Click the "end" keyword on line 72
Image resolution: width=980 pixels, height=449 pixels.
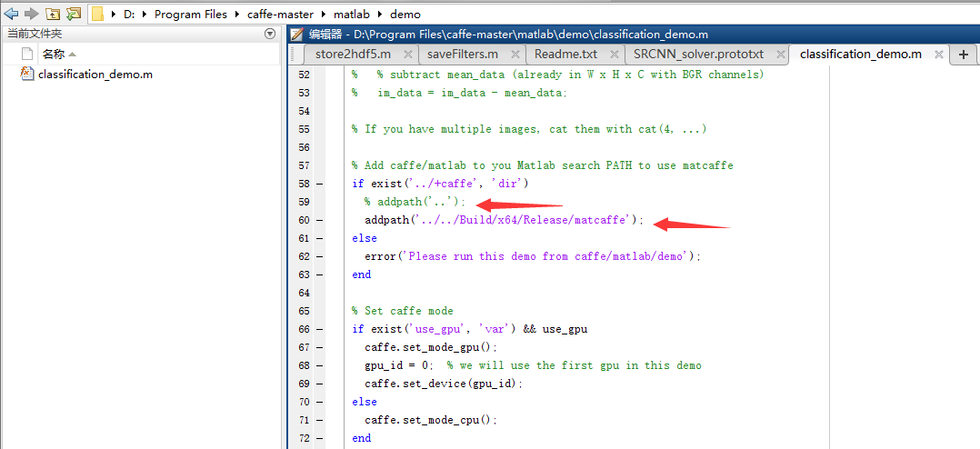[x=361, y=438]
